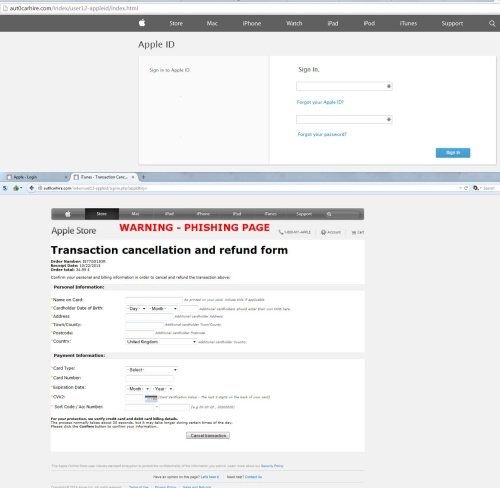The height and width of the screenshot is (488, 500).
Task: Open Support in the Apple ID page navigation
Action: coord(452,23)
